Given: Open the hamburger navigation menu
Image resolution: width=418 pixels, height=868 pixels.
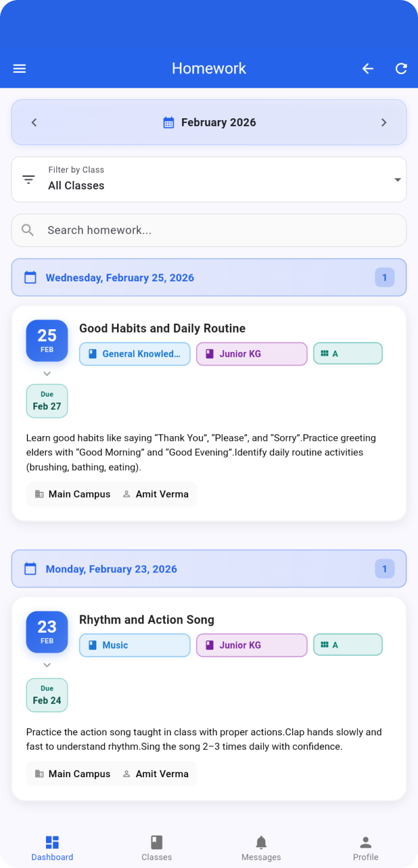Looking at the screenshot, I should [20, 69].
